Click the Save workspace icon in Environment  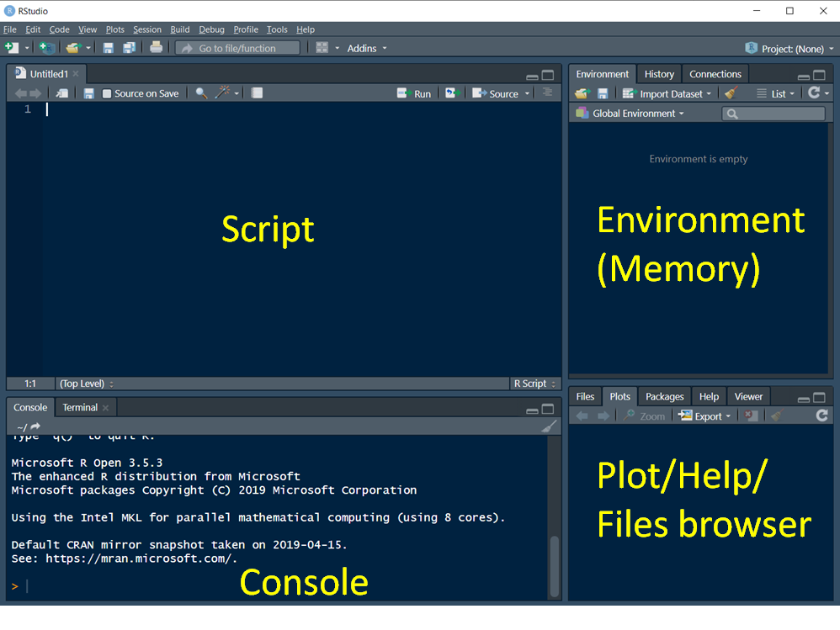(x=603, y=93)
